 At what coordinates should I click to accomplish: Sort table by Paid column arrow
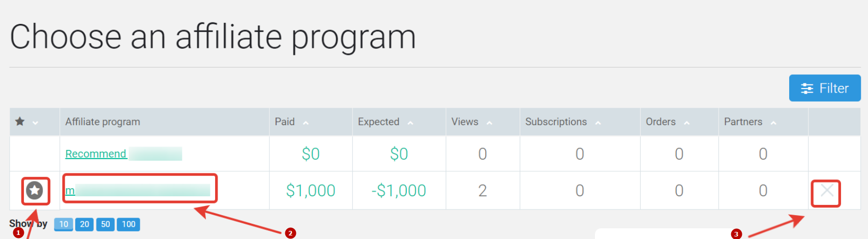306,123
